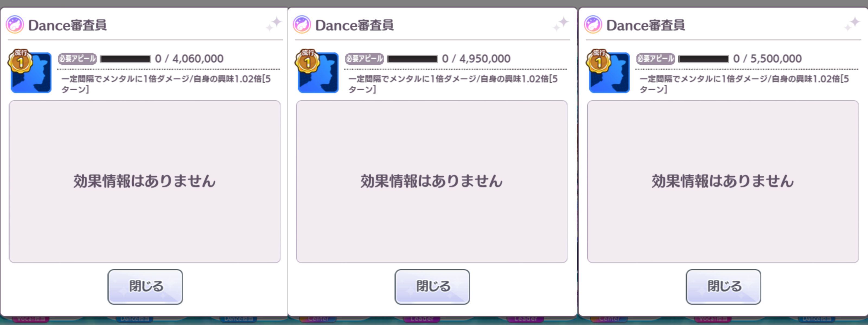Click Dance attribute icon in 4,060,000 dialog header
The image size is (868, 325).
click(x=15, y=25)
